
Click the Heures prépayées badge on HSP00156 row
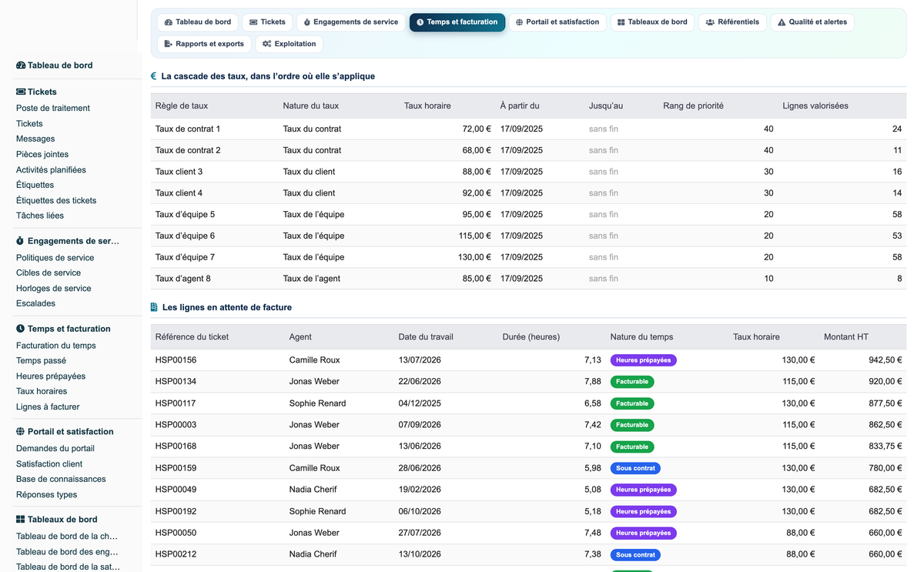pos(644,360)
